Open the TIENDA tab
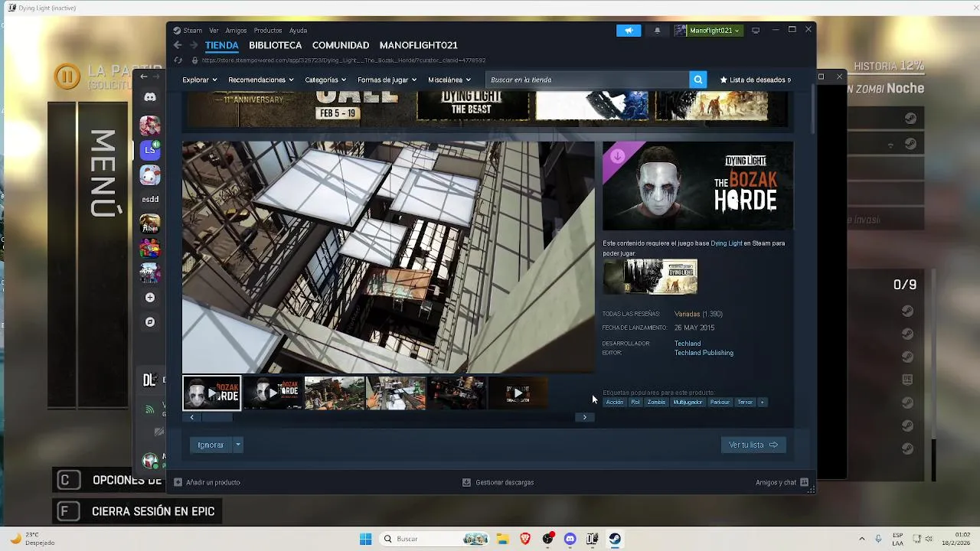The image size is (980, 551). pos(222,45)
